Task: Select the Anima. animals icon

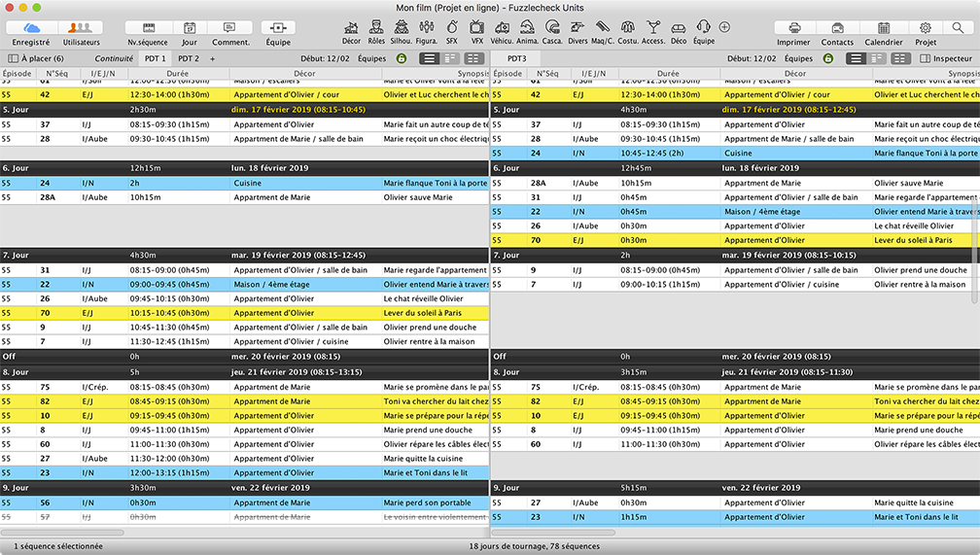Action: (x=527, y=27)
